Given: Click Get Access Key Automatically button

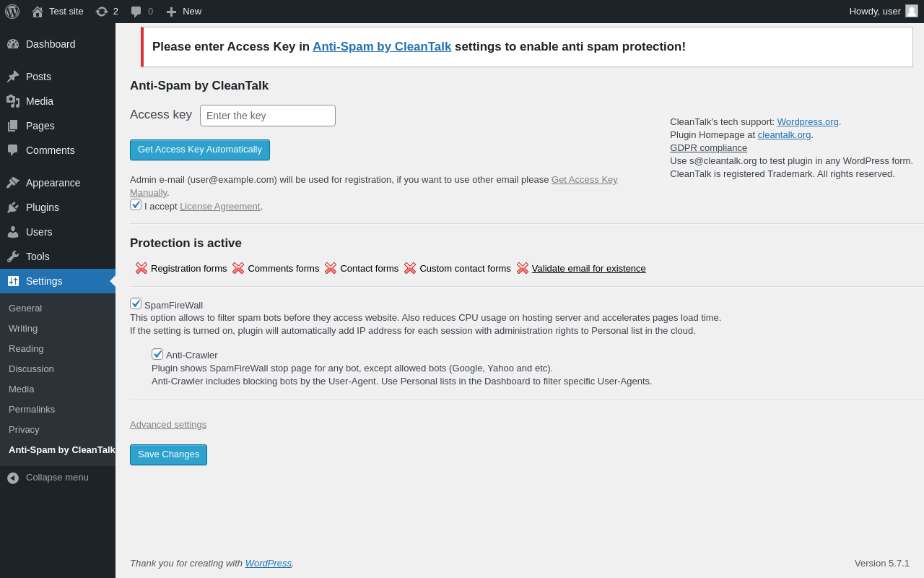Looking at the screenshot, I should pyautogui.click(x=200, y=150).
